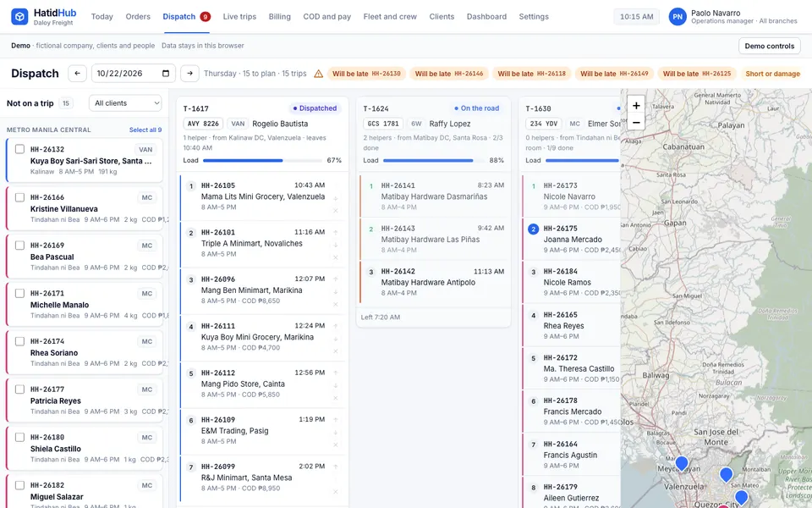Go to the Billing tab

click(280, 17)
